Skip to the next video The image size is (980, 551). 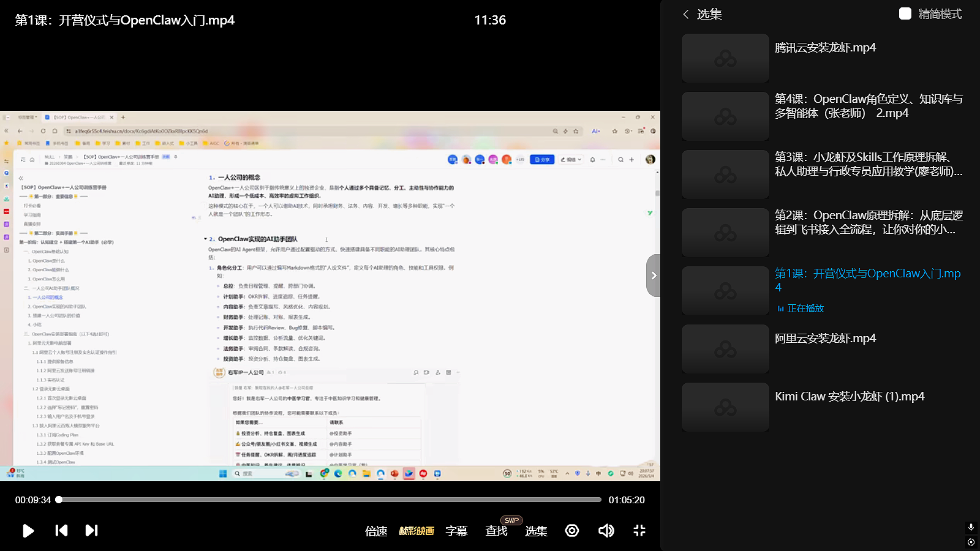pos(91,531)
